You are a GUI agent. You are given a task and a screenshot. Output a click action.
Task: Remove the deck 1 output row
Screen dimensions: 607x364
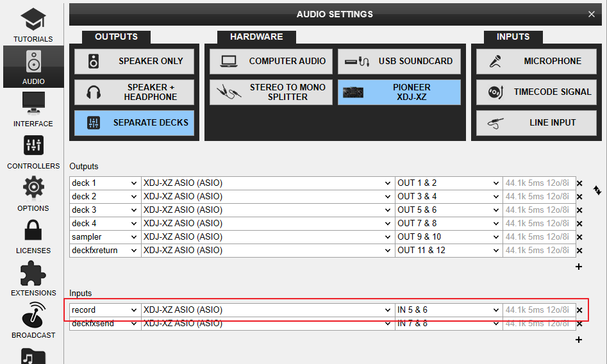point(579,183)
